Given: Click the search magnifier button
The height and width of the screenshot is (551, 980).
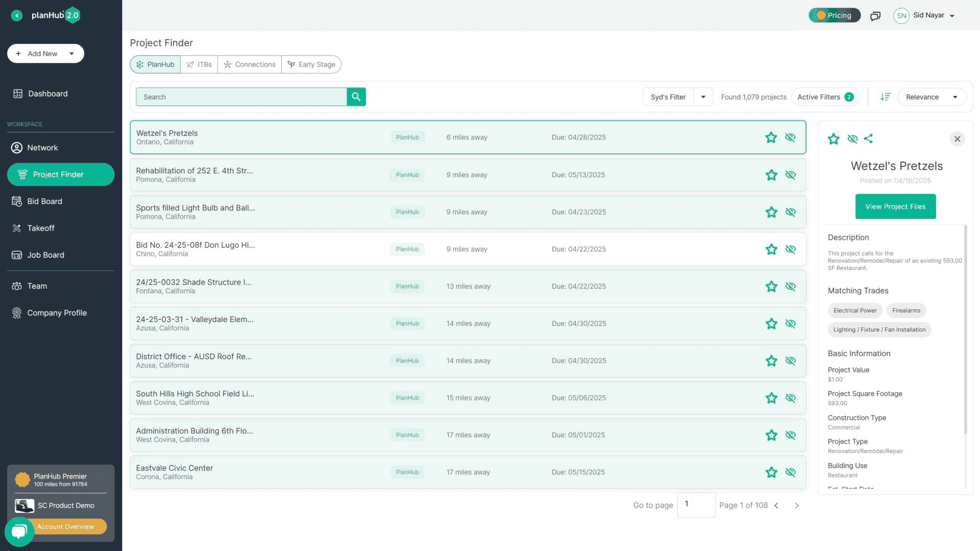Looking at the screenshot, I should click(x=356, y=97).
